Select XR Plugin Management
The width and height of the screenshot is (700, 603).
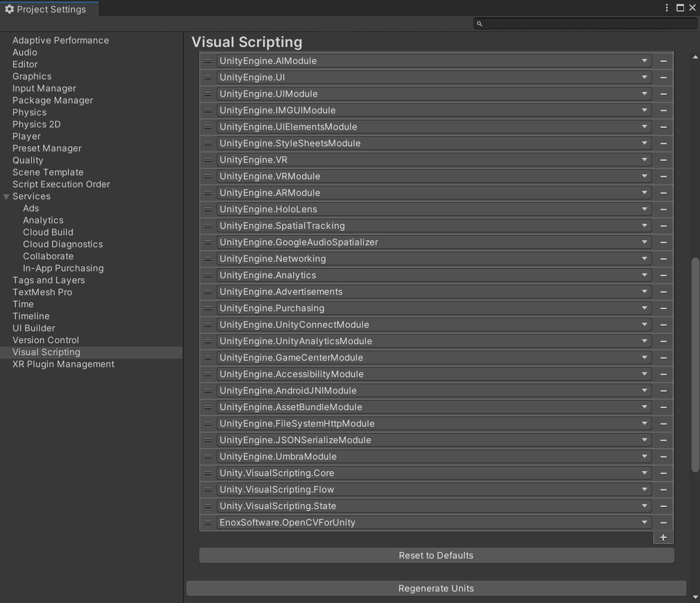(63, 364)
